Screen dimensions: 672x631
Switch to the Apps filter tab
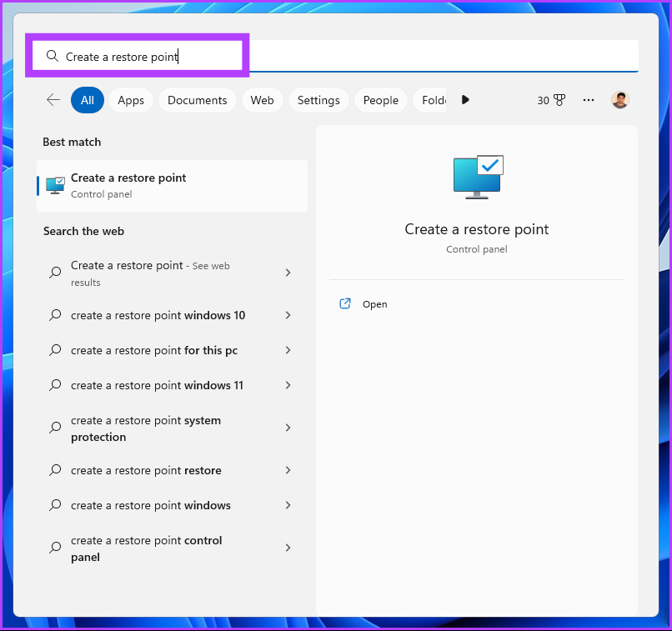pyautogui.click(x=131, y=100)
